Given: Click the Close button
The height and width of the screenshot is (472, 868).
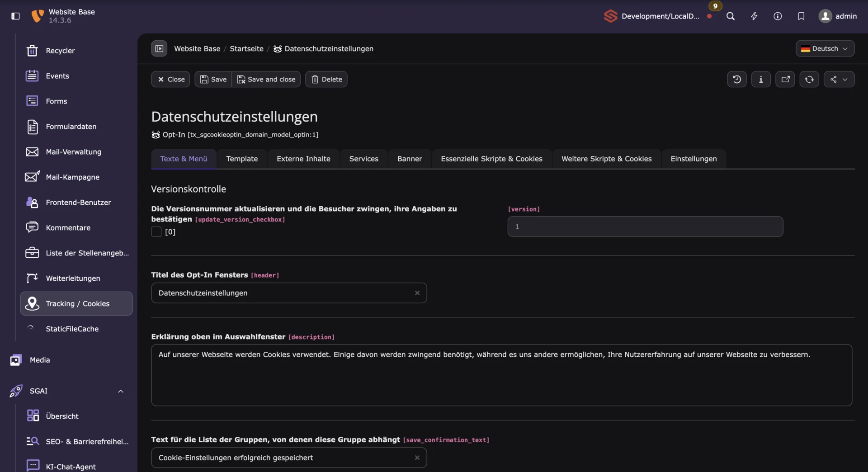Looking at the screenshot, I should (171, 80).
